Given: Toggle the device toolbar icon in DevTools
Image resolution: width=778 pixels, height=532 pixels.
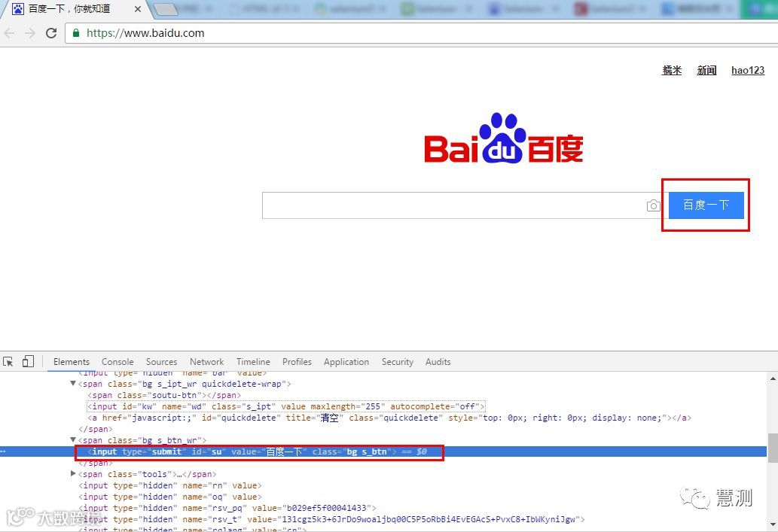Looking at the screenshot, I should click(x=29, y=361).
